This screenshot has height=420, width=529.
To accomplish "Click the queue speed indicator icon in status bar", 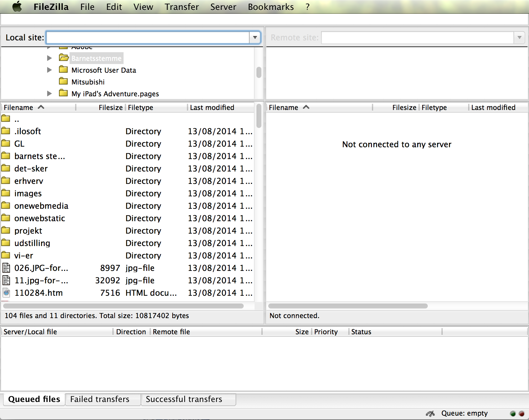I will tap(430, 413).
